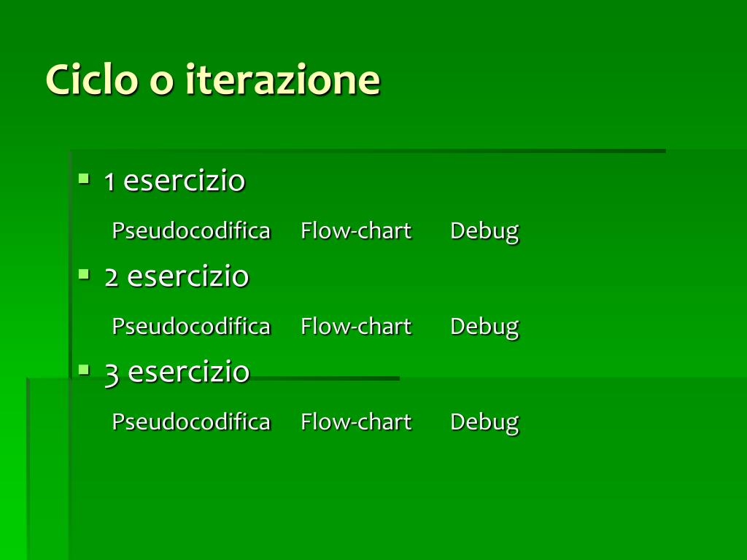Select the '3 esercizio' heading text
The height and width of the screenshot is (560, 747).
177,372
